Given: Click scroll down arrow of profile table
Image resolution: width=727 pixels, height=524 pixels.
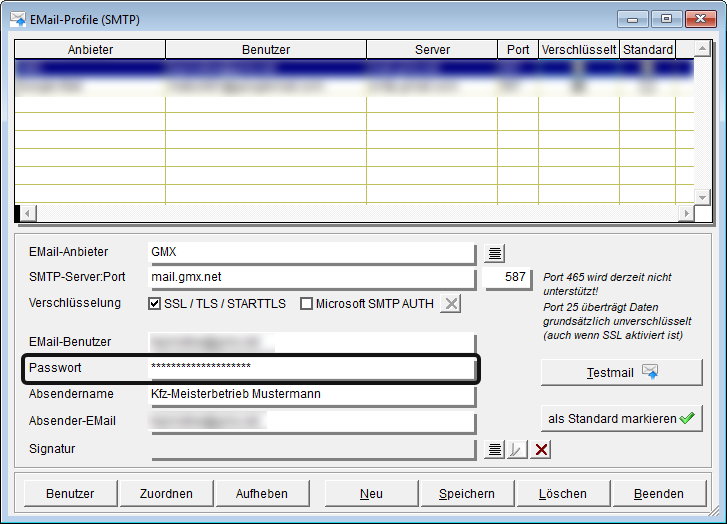Looking at the screenshot, I should (x=702, y=197).
